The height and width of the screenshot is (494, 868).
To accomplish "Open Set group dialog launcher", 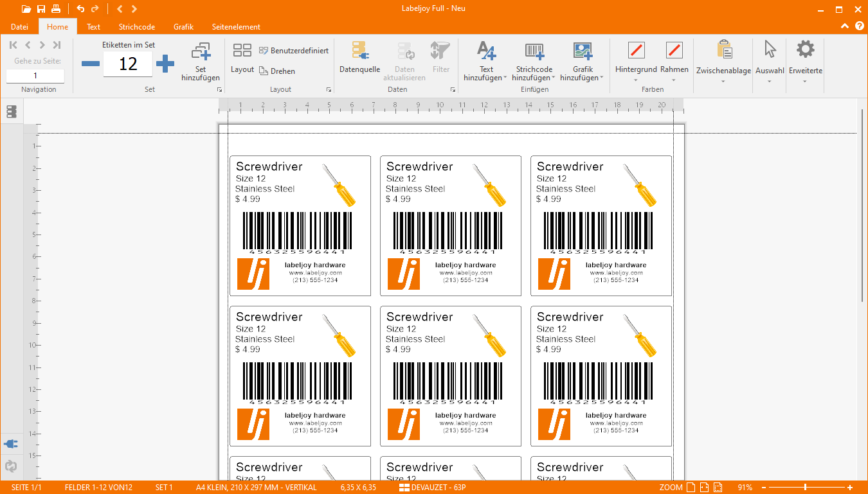I will tap(219, 90).
